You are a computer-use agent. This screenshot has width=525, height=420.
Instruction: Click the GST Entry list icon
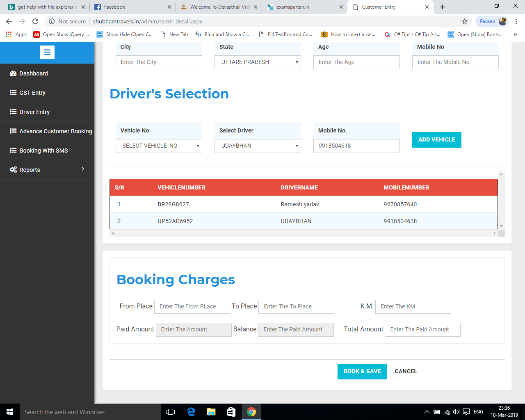(13, 93)
